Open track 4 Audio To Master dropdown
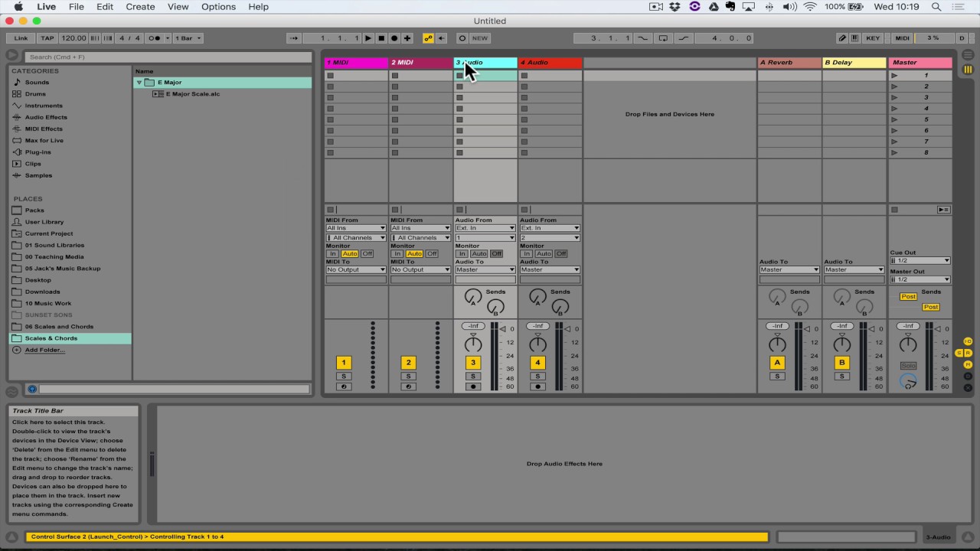This screenshot has height=551, width=980. pos(550,269)
